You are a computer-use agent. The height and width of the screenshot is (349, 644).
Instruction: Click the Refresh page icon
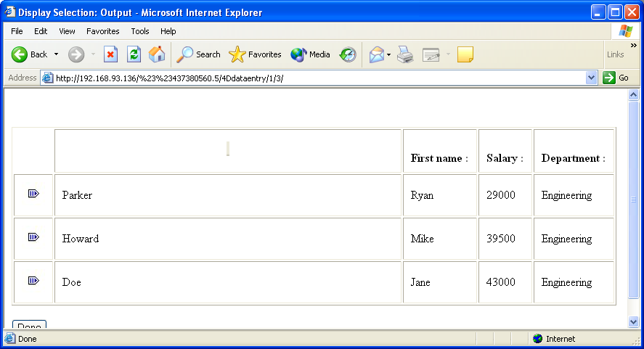(x=134, y=54)
